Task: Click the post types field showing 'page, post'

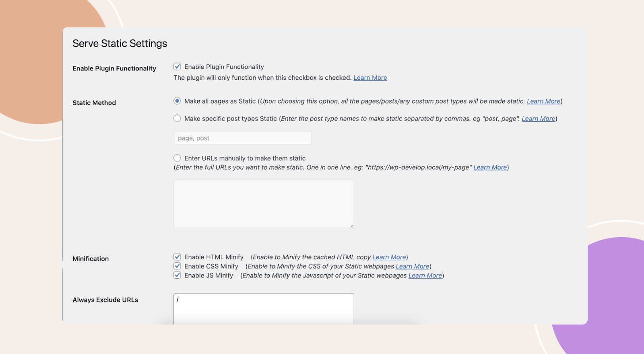Action: tap(242, 138)
